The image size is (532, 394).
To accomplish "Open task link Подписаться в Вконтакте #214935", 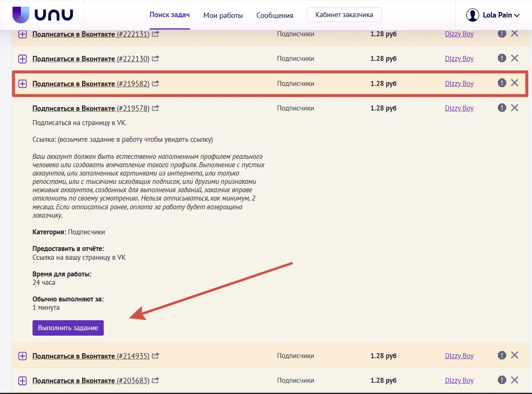I will click(x=91, y=356).
